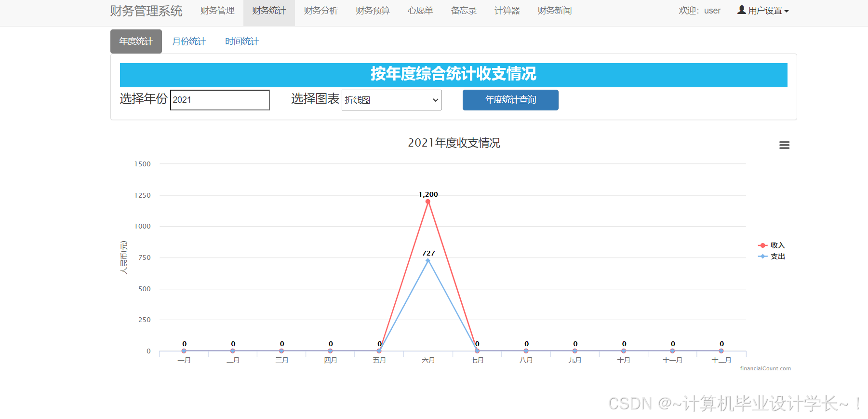Click the 年度统计查询 button
868x419 pixels.
coord(510,100)
